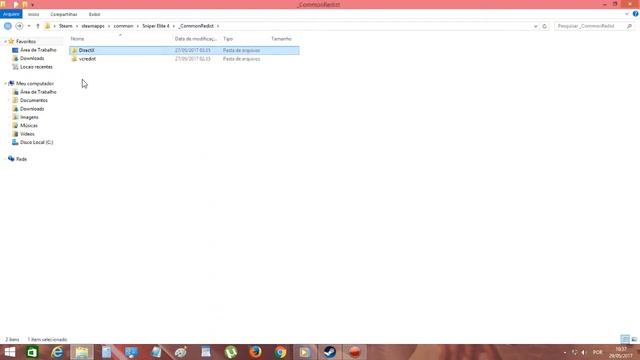Click the volume speaker tray icon
The width and height of the screenshot is (640, 360).
pos(583,352)
